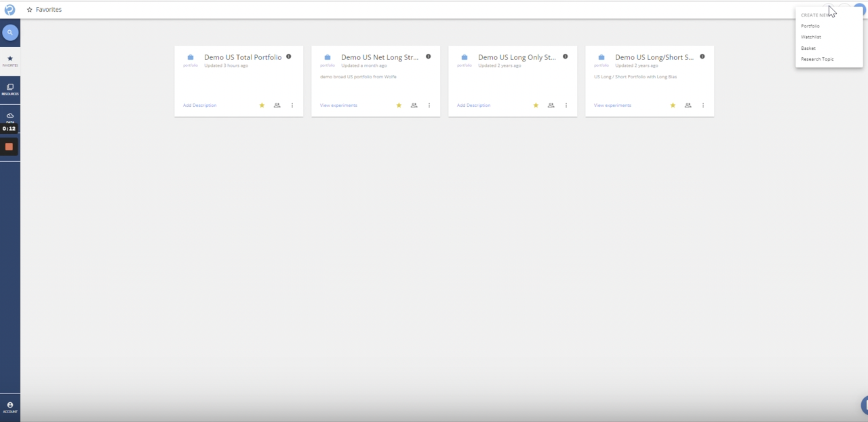Toggle star on Demo US Long/Short card
Image resolution: width=868 pixels, height=422 pixels.
[673, 105]
